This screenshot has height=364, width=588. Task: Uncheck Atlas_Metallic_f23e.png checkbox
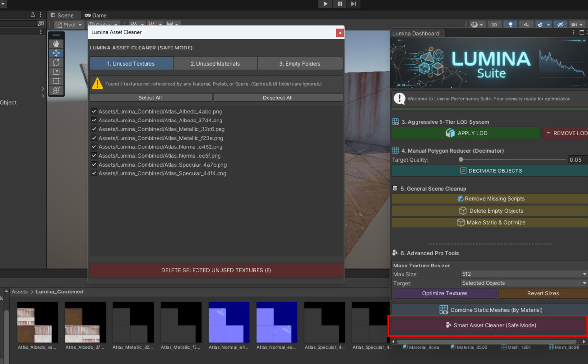[94, 138]
